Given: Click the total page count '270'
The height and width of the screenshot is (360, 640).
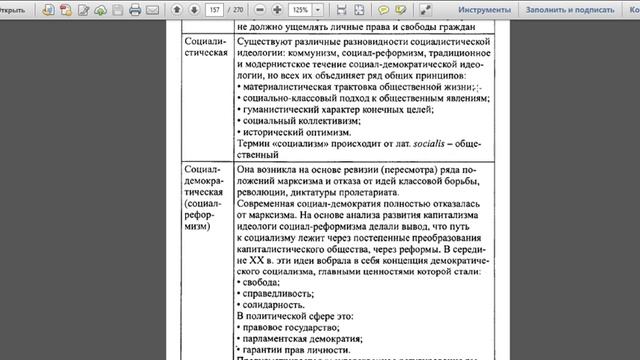Looking at the screenshot, I should pos(238,10).
